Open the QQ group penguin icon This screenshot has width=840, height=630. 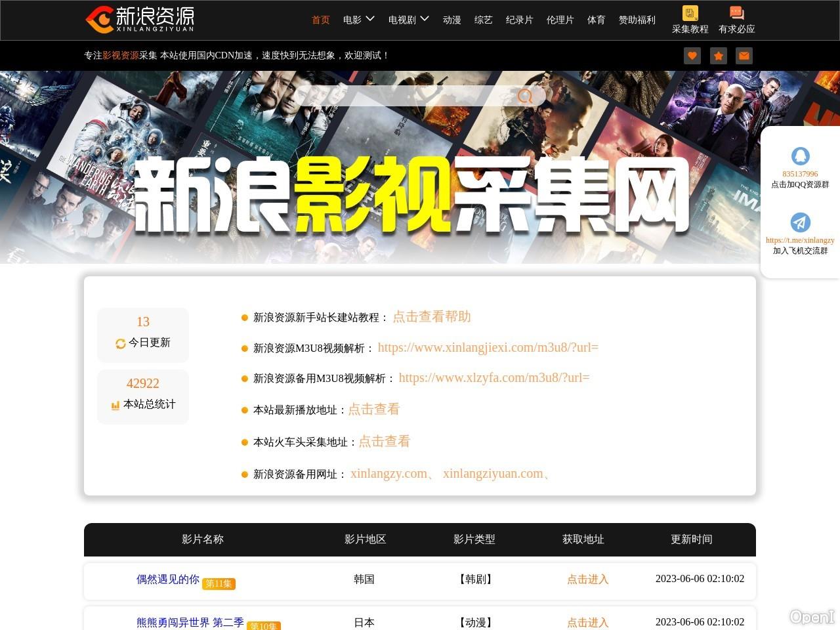[800, 156]
